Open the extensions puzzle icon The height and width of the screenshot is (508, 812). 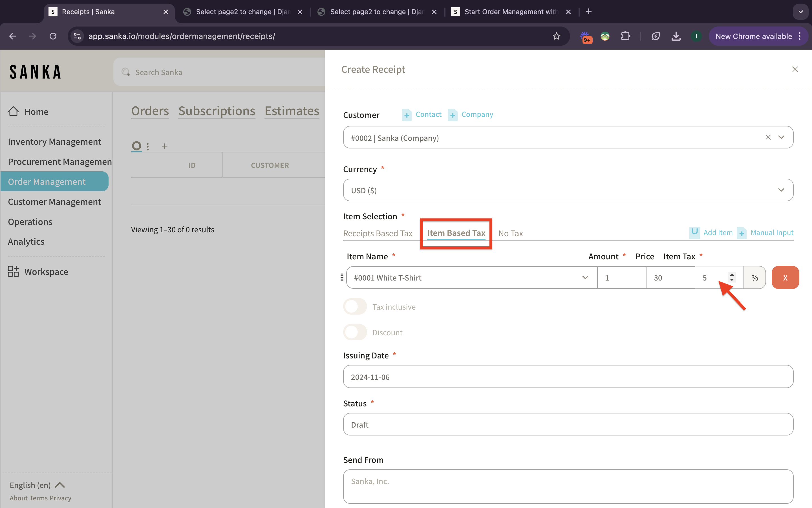pyautogui.click(x=625, y=36)
